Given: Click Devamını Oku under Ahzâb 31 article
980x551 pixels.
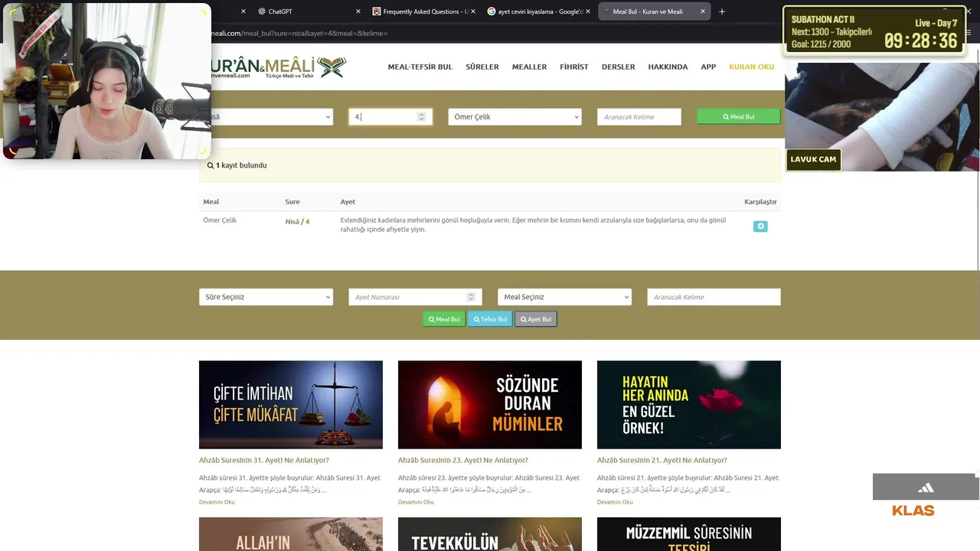Looking at the screenshot, I should click(x=217, y=502).
